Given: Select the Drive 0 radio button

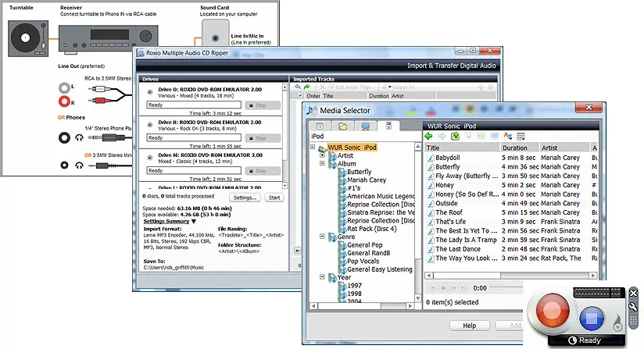Looking at the screenshot, I should [x=150, y=91].
